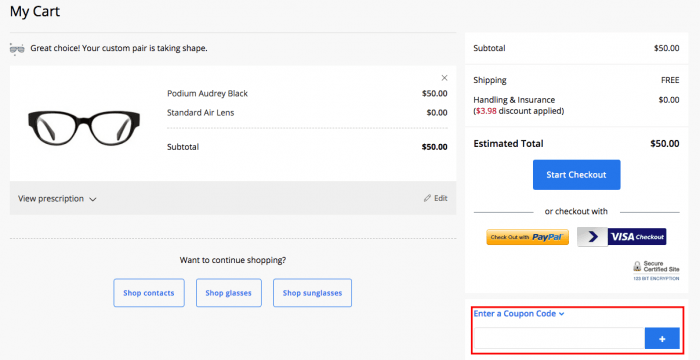
Task: Click the glasses icon beside Great choice message
Action: (17, 49)
